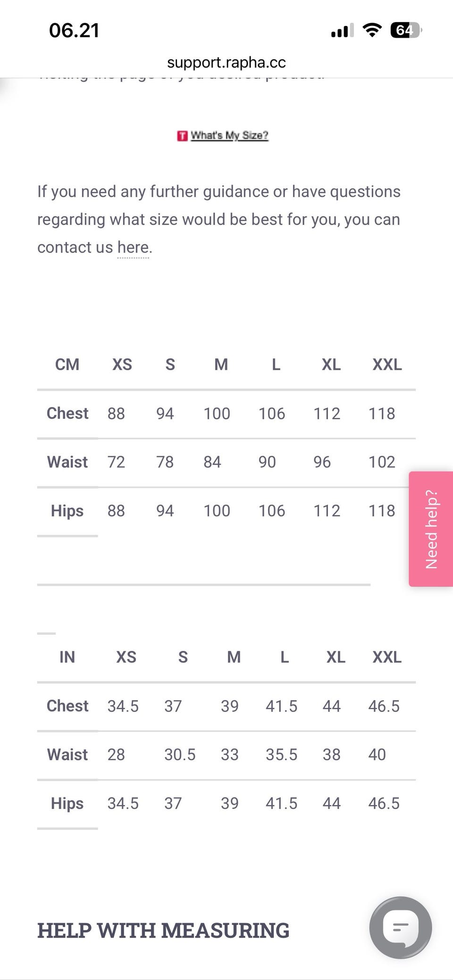Tap the battery indicator icon

point(405,31)
